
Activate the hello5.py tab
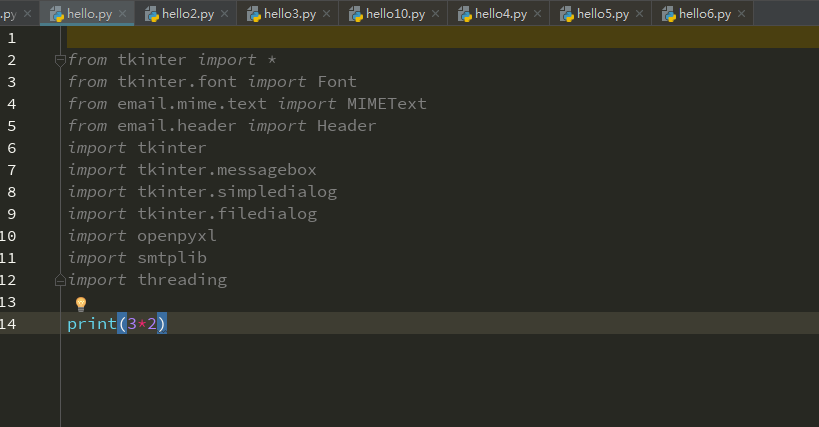pyautogui.click(x=603, y=14)
